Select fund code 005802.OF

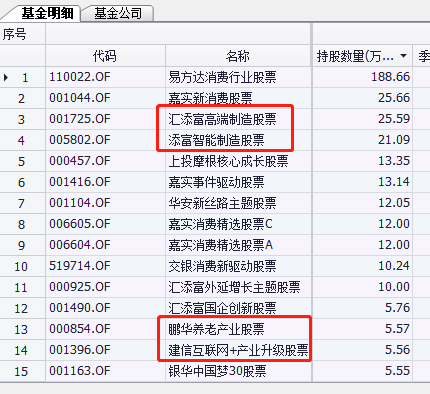[80, 140]
